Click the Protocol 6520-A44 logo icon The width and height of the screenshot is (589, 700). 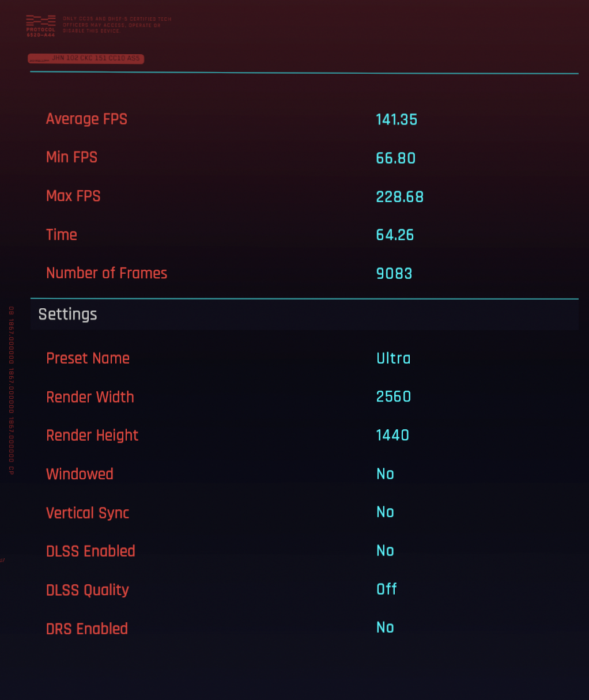[41, 26]
